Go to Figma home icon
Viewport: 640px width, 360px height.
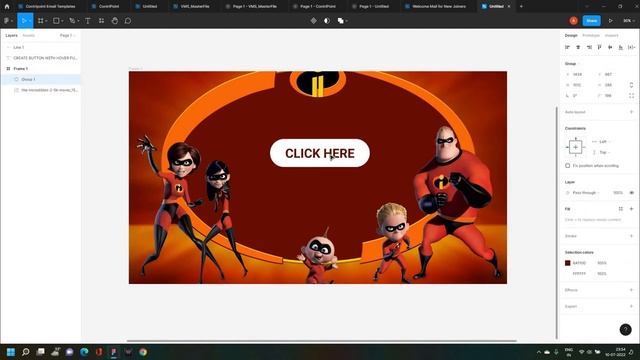click(7, 7)
